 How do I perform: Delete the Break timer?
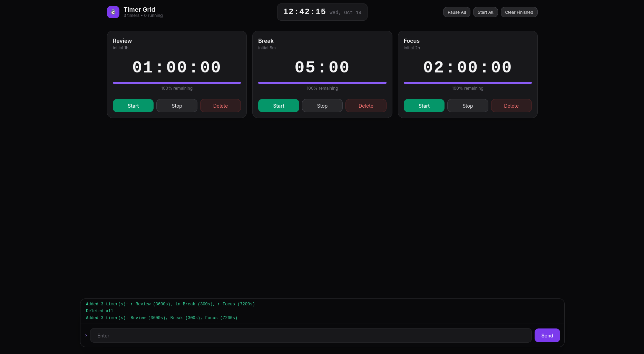coord(366,106)
